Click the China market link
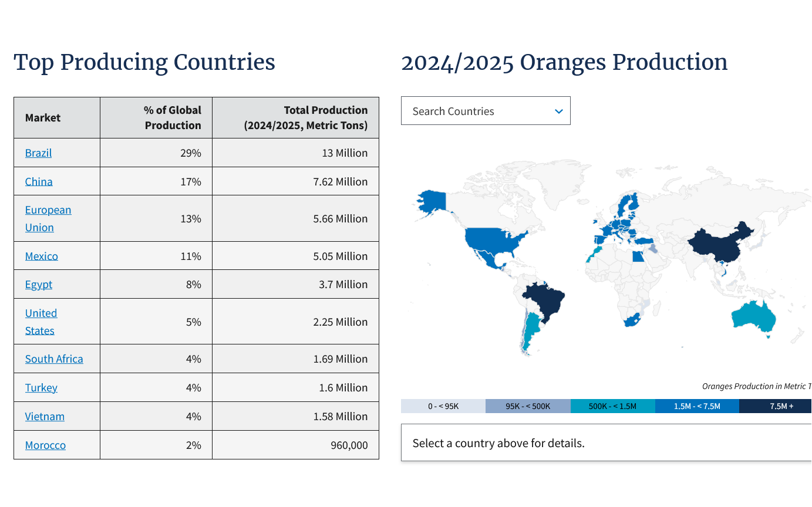The width and height of the screenshot is (812, 507). tap(39, 181)
